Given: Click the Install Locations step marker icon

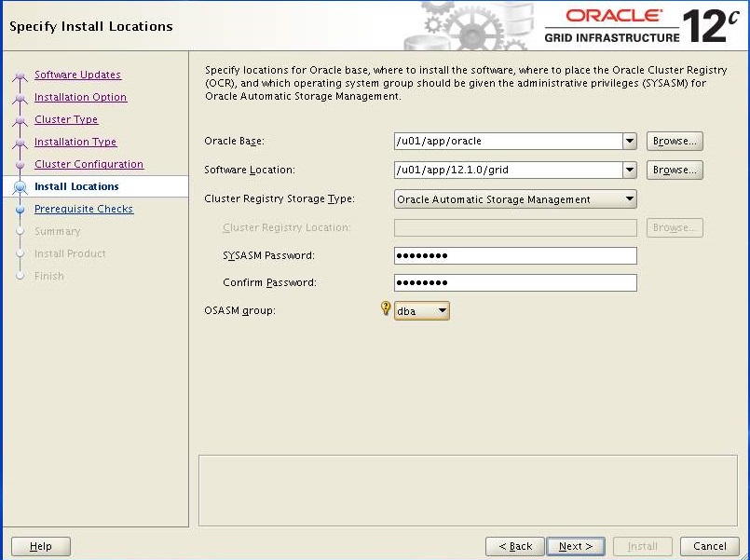Looking at the screenshot, I should (20, 187).
